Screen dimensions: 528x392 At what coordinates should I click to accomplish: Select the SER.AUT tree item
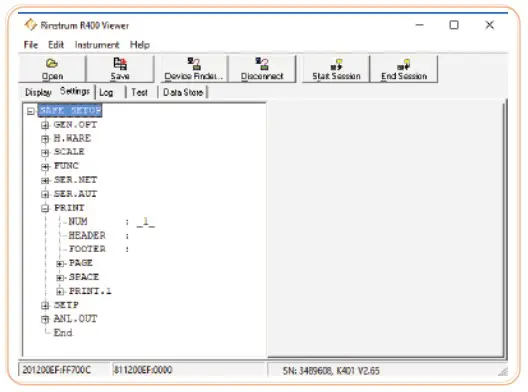(x=75, y=194)
